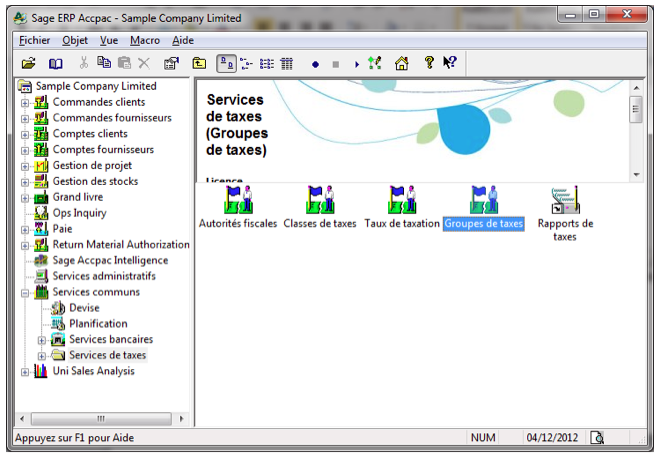Screen dimensions: 660x458
Task: Open the Objet menu
Action: tap(75, 40)
